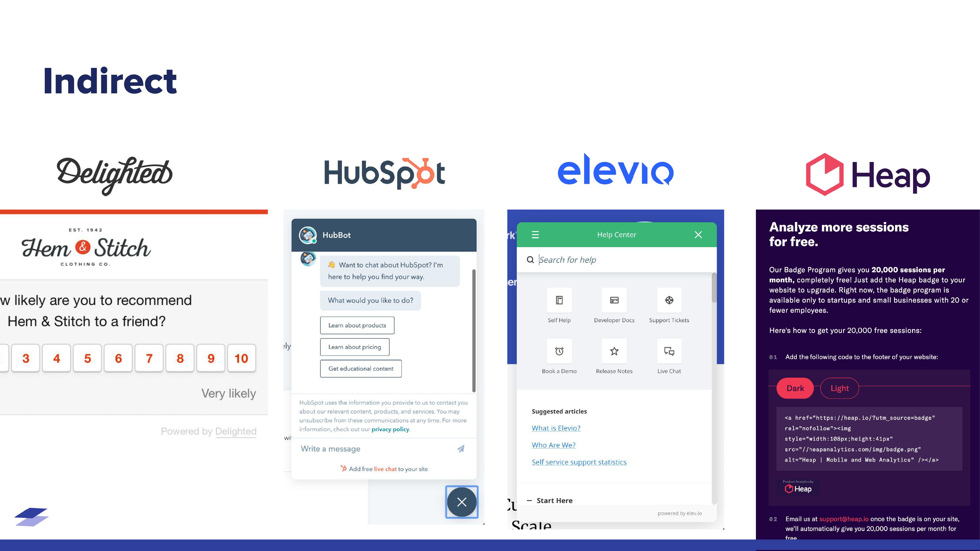Click the Heap hexagon logo icon
This screenshot has height=551, width=980.
pyautogui.click(x=825, y=174)
